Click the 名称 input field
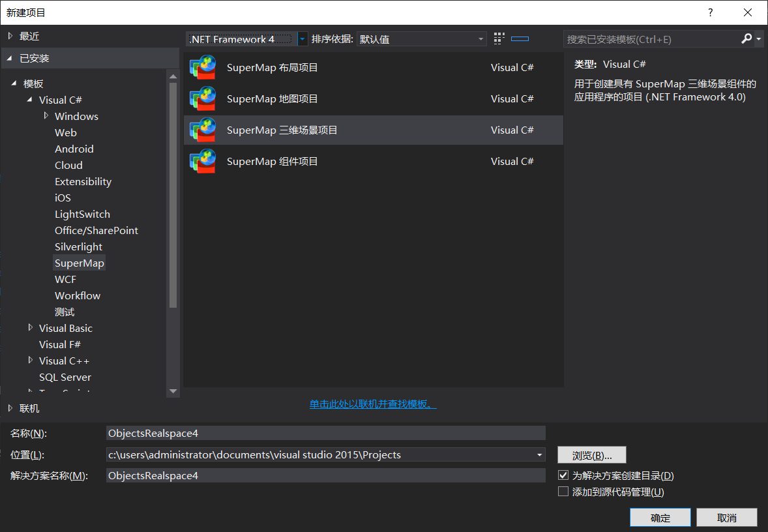Image resolution: width=768 pixels, height=532 pixels. 326,433
